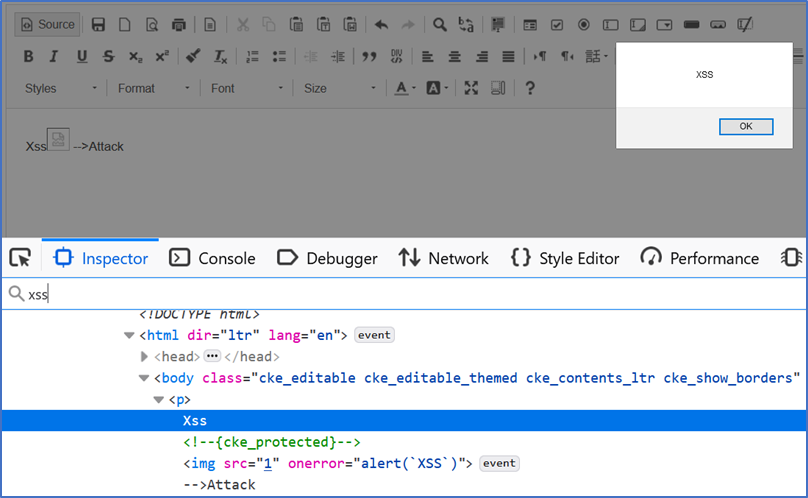
Task: Insert a form button from the toolbar
Action: [691, 24]
